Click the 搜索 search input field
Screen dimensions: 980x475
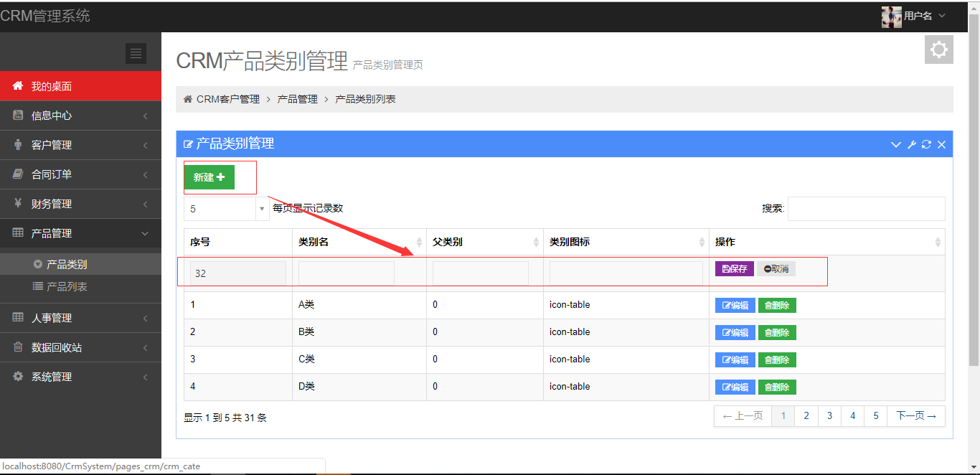(867, 209)
